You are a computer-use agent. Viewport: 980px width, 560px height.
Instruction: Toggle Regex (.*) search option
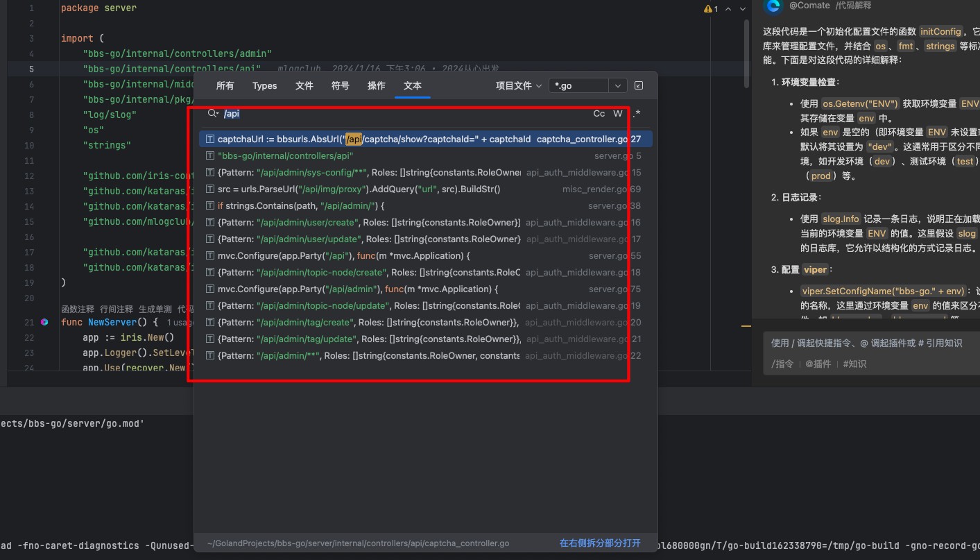point(637,113)
